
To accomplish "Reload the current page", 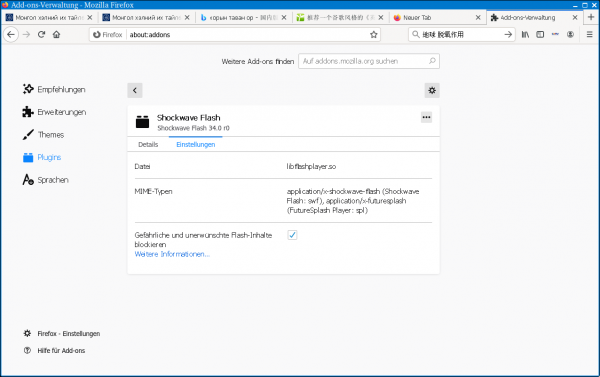I will click(x=41, y=34).
